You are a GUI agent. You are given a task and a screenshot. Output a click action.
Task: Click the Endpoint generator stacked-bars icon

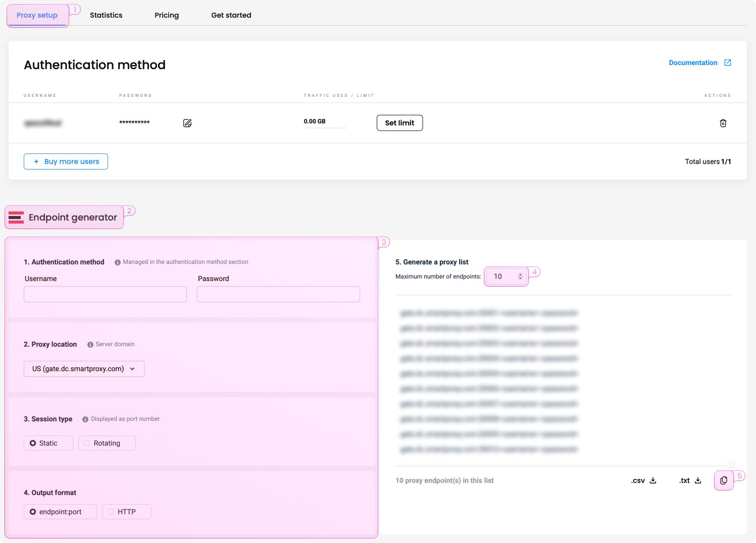coord(16,218)
